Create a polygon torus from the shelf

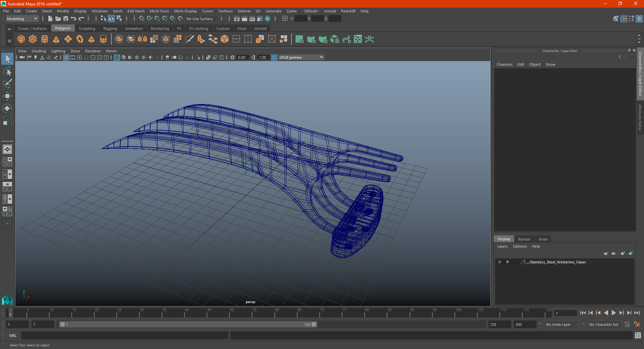[80, 39]
